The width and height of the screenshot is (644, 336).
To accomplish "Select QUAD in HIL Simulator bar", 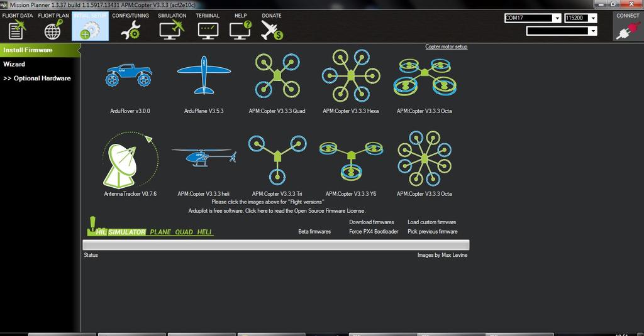I will click(x=184, y=232).
